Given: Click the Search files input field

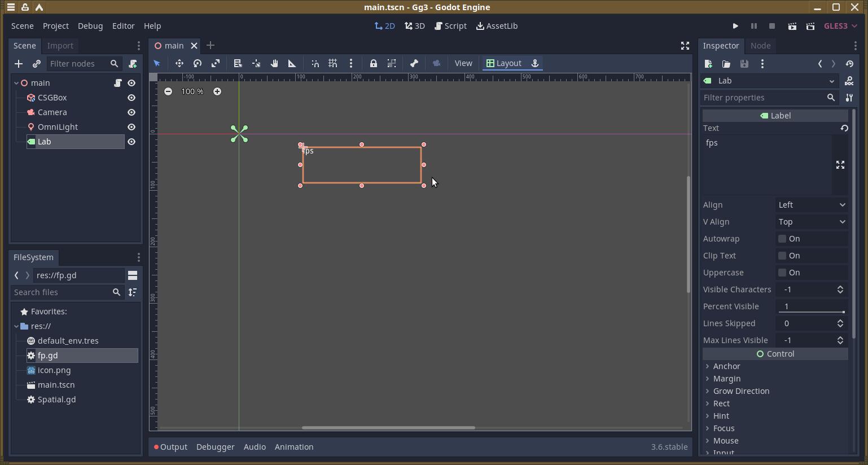Looking at the screenshot, I should click(x=60, y=292).
